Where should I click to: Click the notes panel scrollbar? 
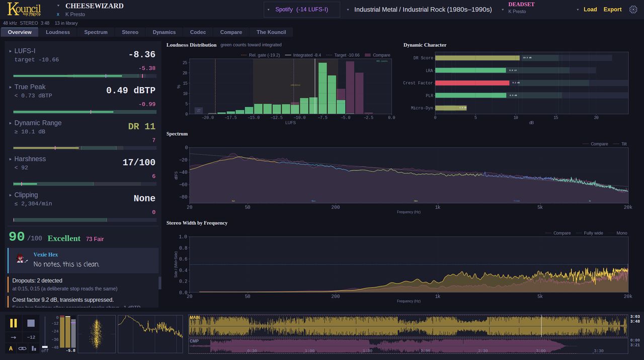(x=160, y=283)
